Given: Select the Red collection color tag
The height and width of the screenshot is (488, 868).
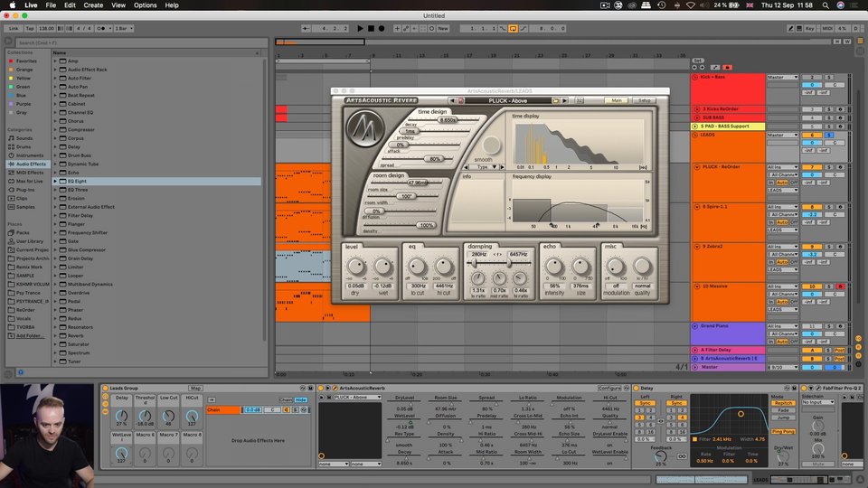Looking at the screenshot, I should [11, 61].
